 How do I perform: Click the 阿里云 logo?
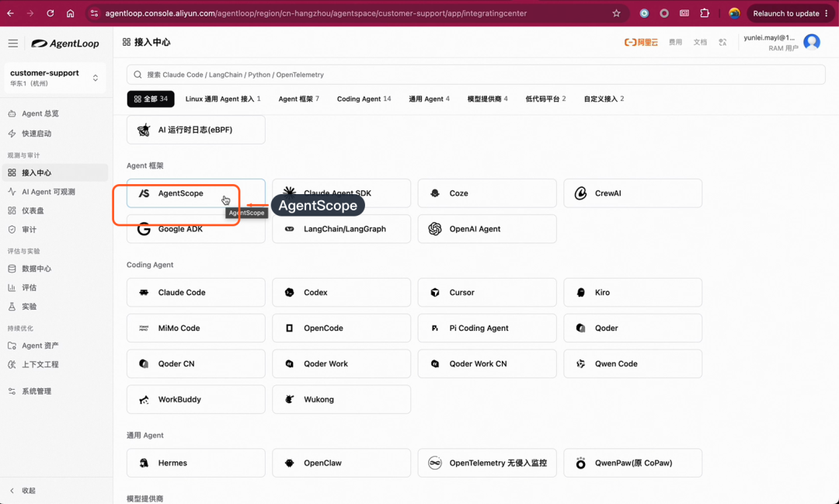641,42
